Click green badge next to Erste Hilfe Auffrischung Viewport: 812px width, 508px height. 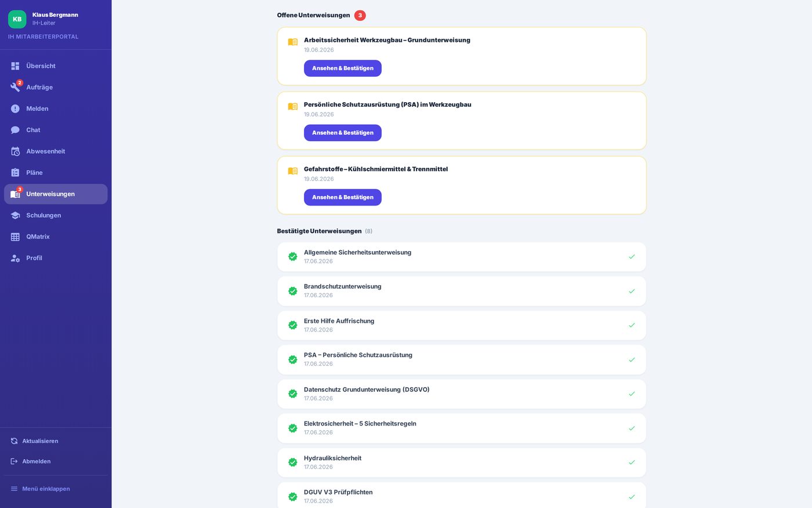point(293,325)
